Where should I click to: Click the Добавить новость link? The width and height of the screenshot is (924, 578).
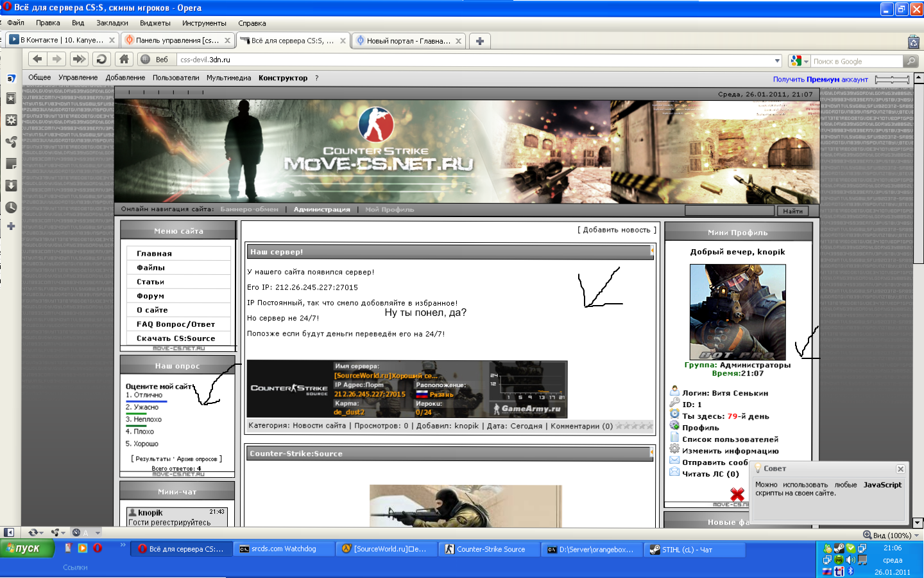click(617, 230)
